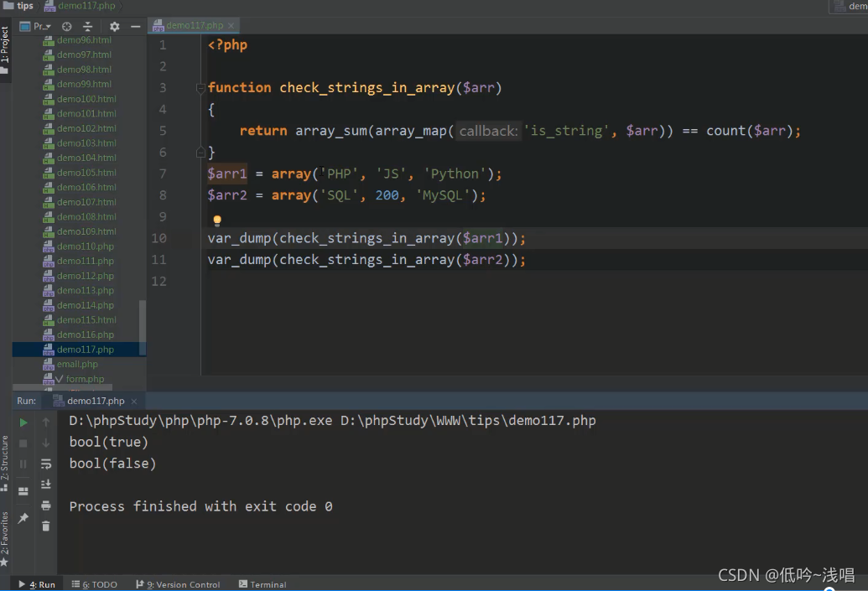Open project settings gear icon

(x=115, y=27)
